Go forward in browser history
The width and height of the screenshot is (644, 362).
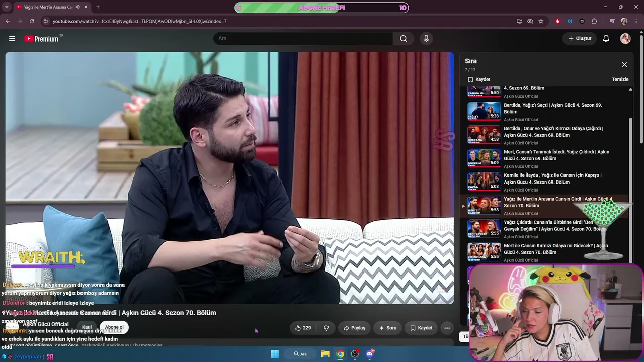20,21
